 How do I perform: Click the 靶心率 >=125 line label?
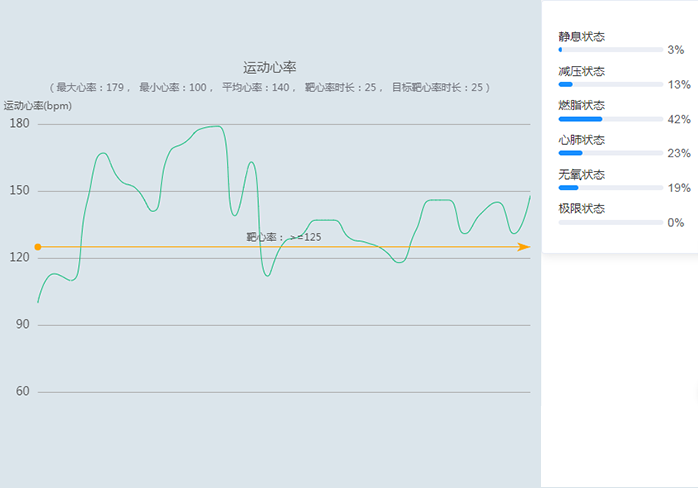[284, 237]
